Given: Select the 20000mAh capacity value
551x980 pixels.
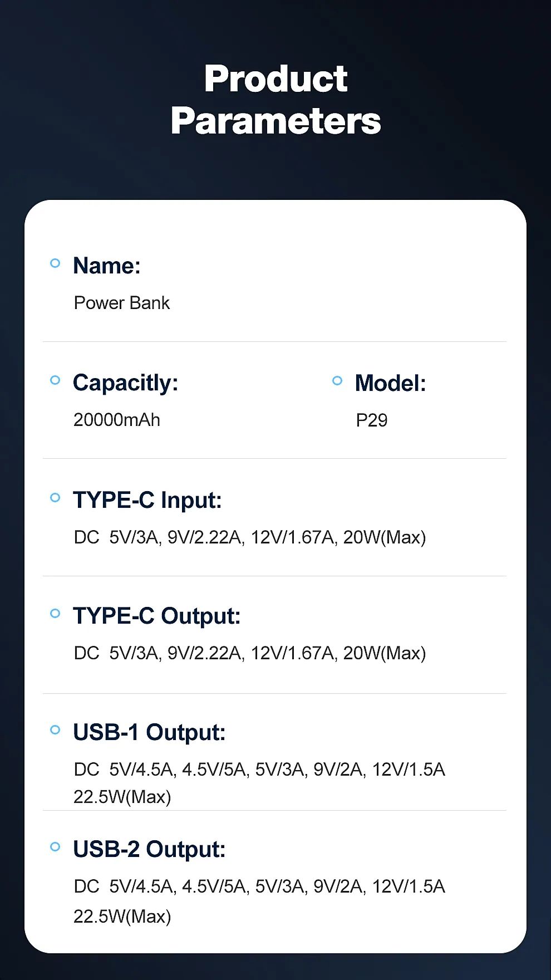Looking at the screenshot, I should (x=117, y=420).
